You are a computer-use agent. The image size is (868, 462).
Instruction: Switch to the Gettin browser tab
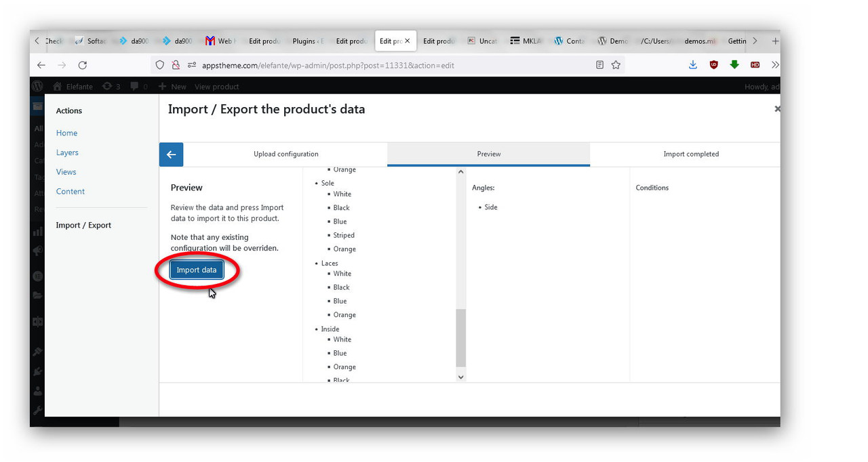tap(737, 41)
